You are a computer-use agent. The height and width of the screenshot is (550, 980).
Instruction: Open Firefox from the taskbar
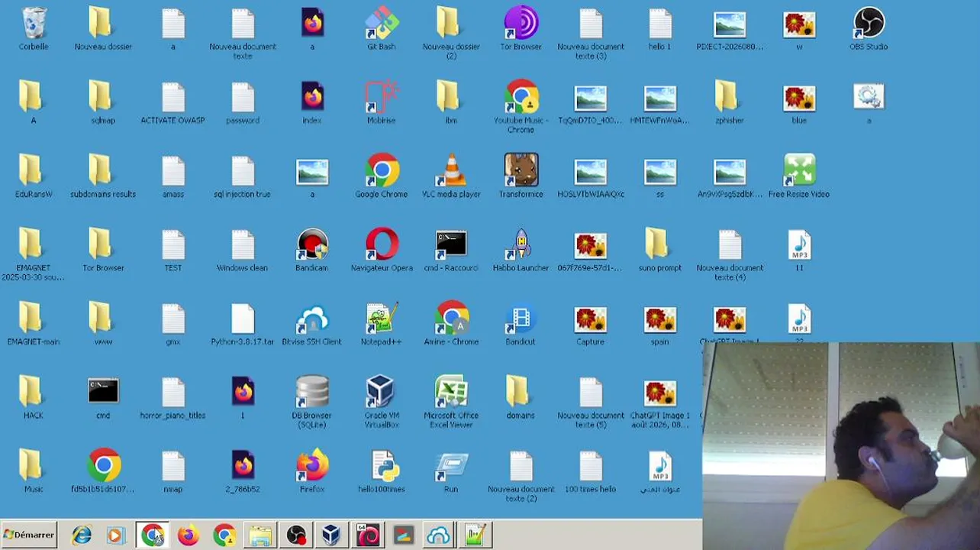tap(189, 535)
